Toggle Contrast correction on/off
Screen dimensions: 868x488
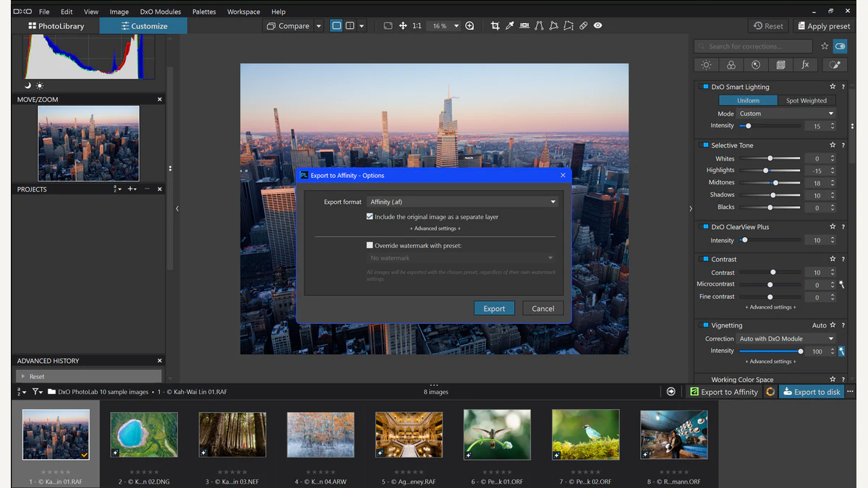[705, 259]
